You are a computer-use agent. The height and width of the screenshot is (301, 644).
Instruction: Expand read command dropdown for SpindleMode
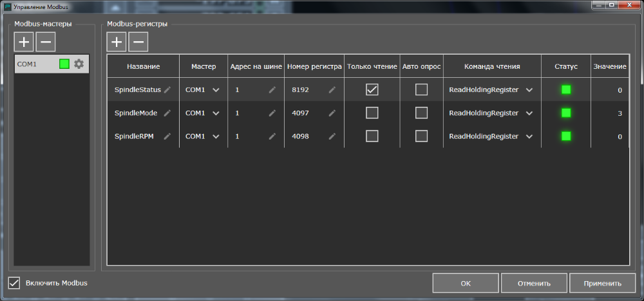click(x=529, y=113)
